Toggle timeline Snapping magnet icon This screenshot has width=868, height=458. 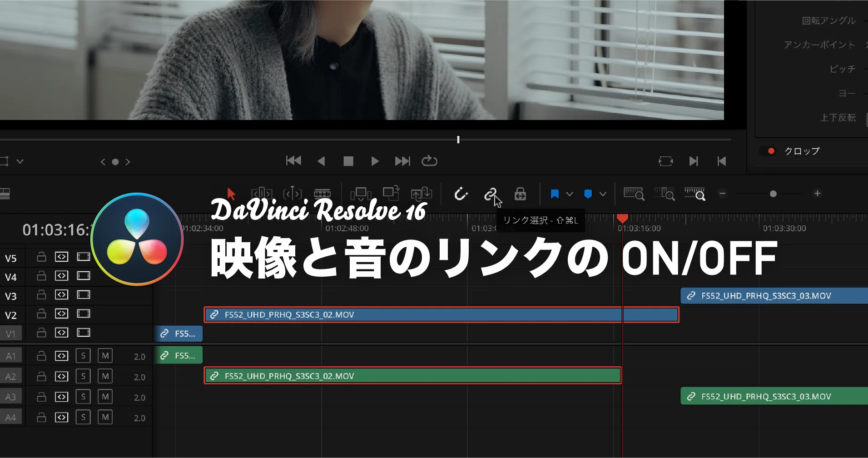[x=461, y=194]
